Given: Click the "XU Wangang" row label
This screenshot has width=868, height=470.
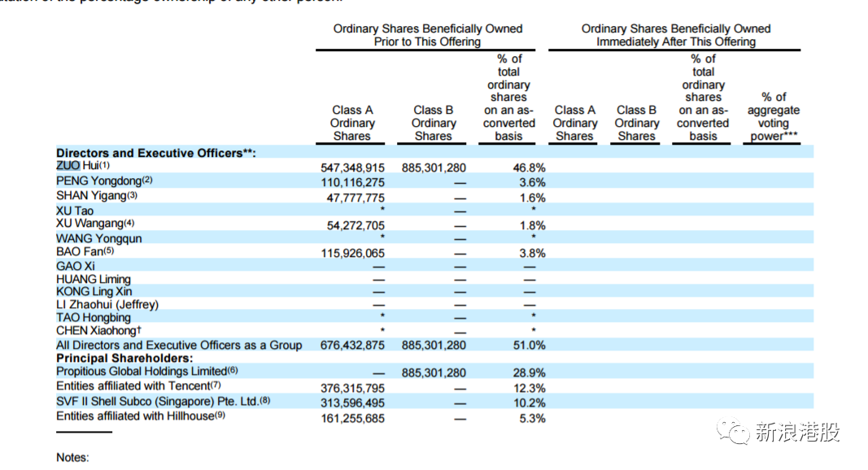Looking at the screenshot, I should (89, 223).
